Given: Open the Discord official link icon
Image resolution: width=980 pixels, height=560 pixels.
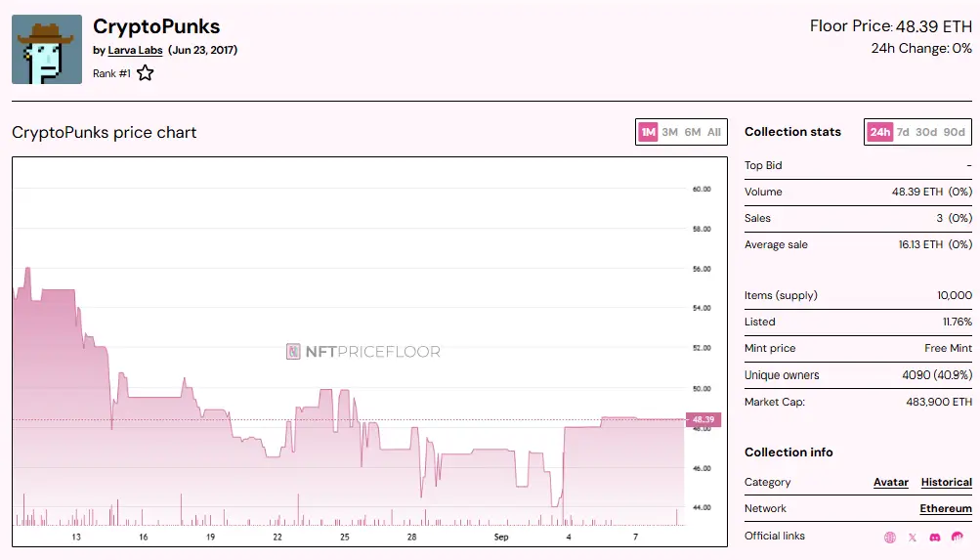Looking at the screenshot, I should 935,537.
